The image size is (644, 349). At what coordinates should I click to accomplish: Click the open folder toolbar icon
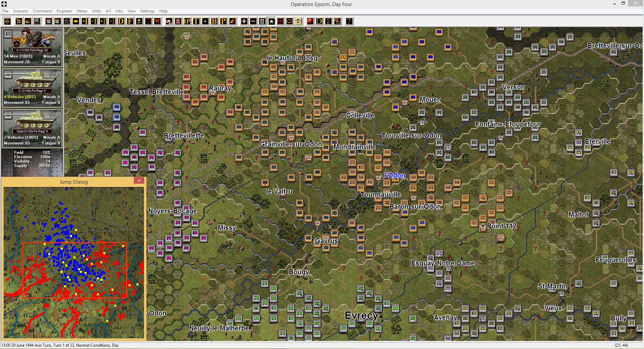click(x=28, y=21)
